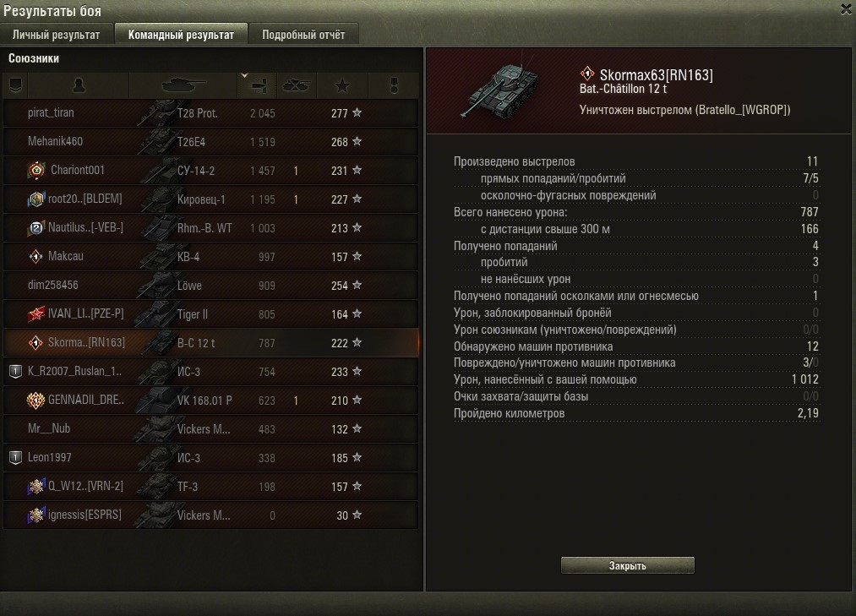Switch to Личный результат tab
Viewport: 856px width, 616px height.
[57, 35]
